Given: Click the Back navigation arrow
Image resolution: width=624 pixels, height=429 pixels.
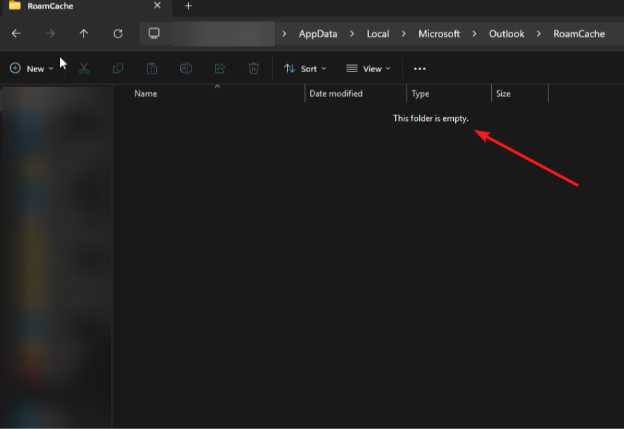Looking at the screenshot, I should 16,33.
